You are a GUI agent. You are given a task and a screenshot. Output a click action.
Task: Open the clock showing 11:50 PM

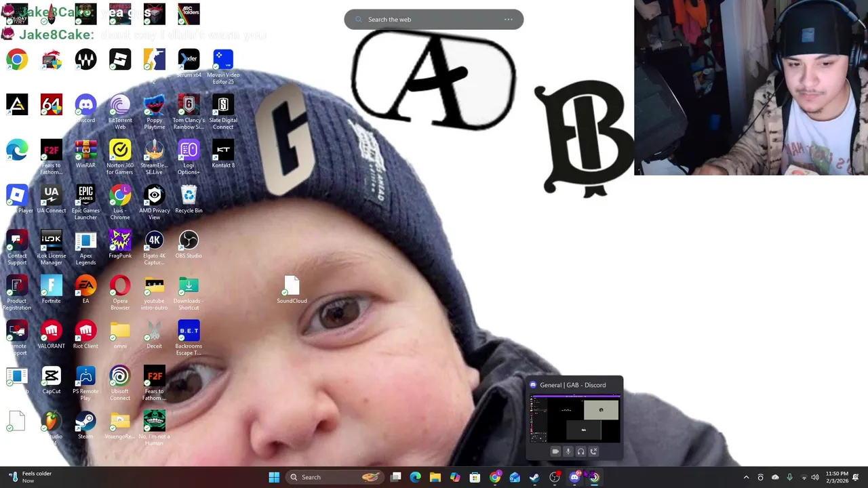pos(837,477)
